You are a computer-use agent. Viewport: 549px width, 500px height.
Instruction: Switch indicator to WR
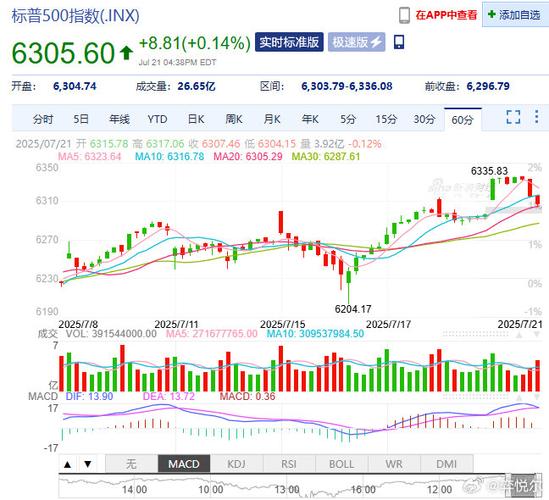[394, 464]
